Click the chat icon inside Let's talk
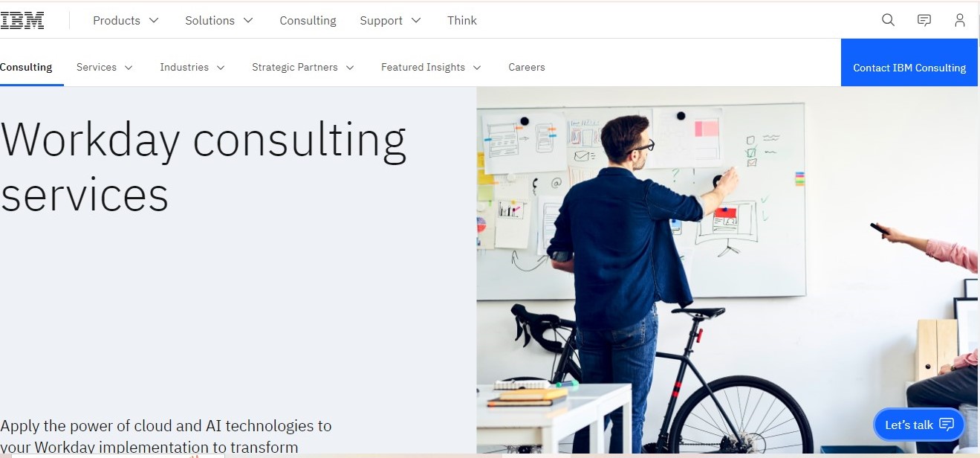 point(947,425)
